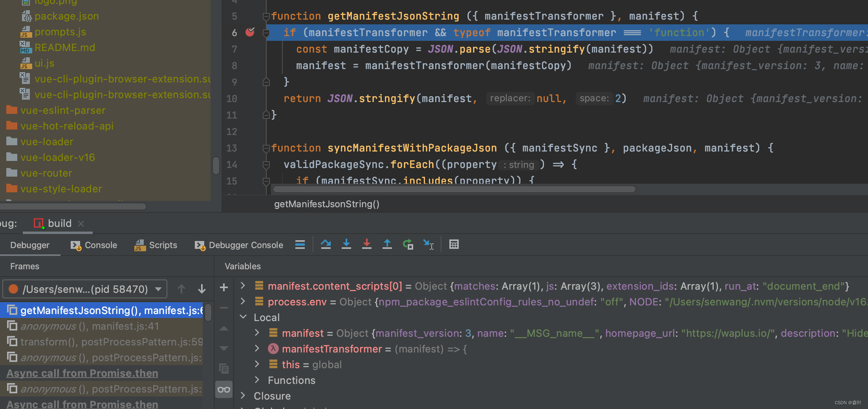
Task: Select transform() postProcessPattern.js:59 frame
Action: point(101,342)
